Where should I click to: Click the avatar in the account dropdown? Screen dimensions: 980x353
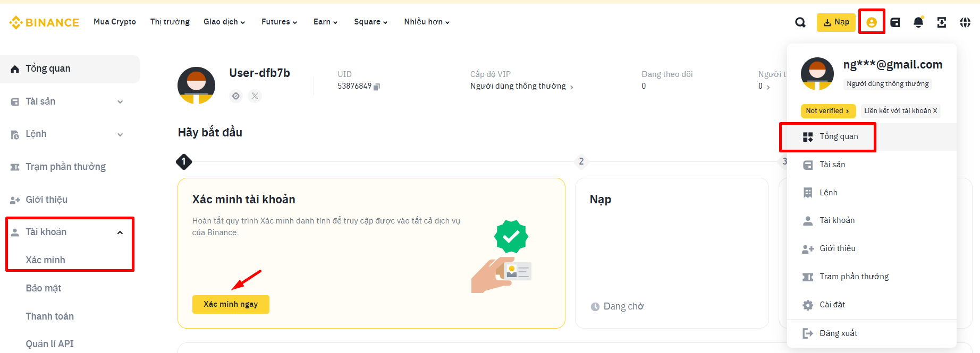pos(817,74)
